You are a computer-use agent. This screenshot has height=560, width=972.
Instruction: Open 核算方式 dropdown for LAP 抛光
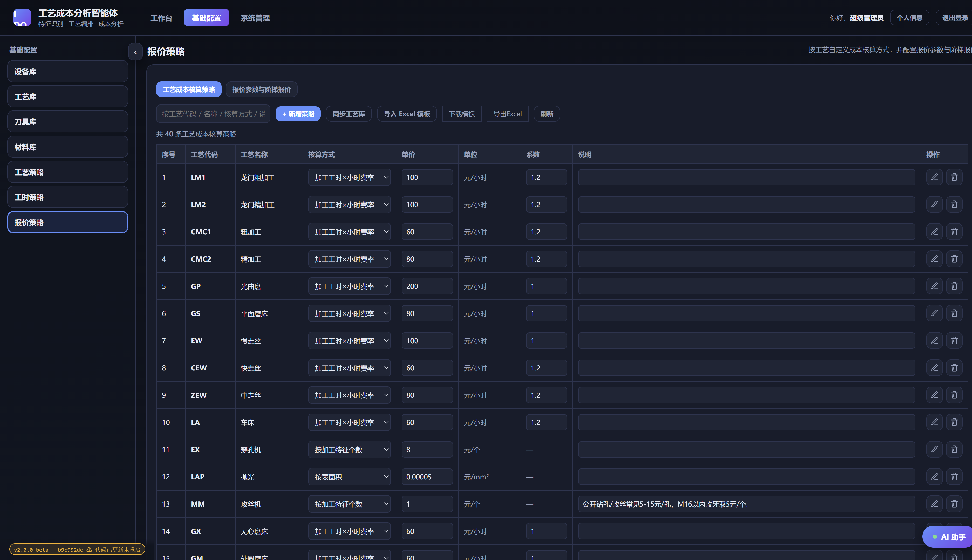pos(349,477)
